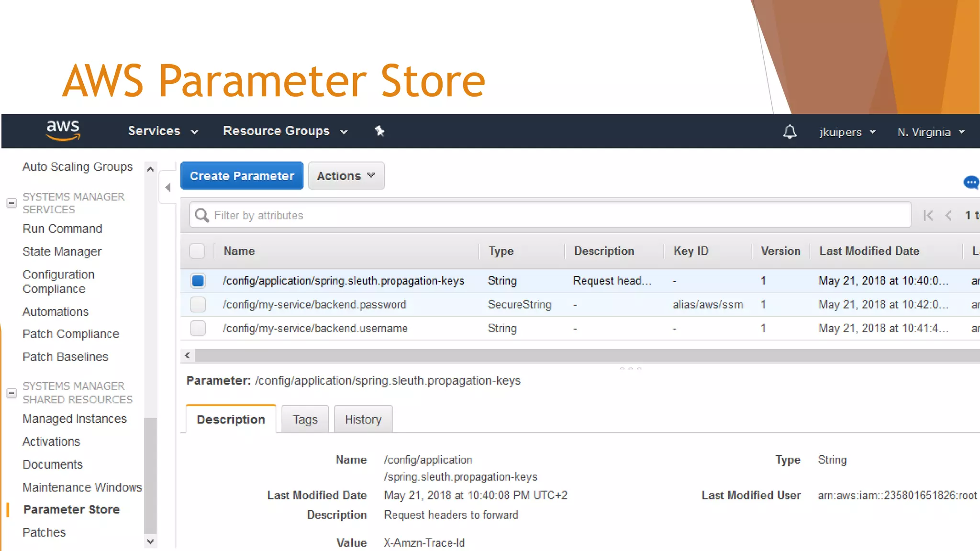This screenshot has height=551, width=980.
Task: Open Automations in sidebar
Action: pyautogui.click(x=56, y=312)
